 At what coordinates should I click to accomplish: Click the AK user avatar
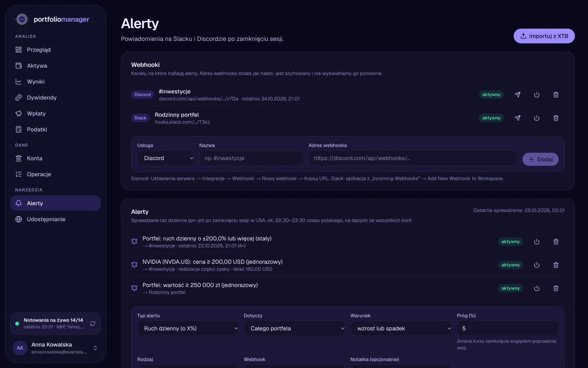coord(20,348)
